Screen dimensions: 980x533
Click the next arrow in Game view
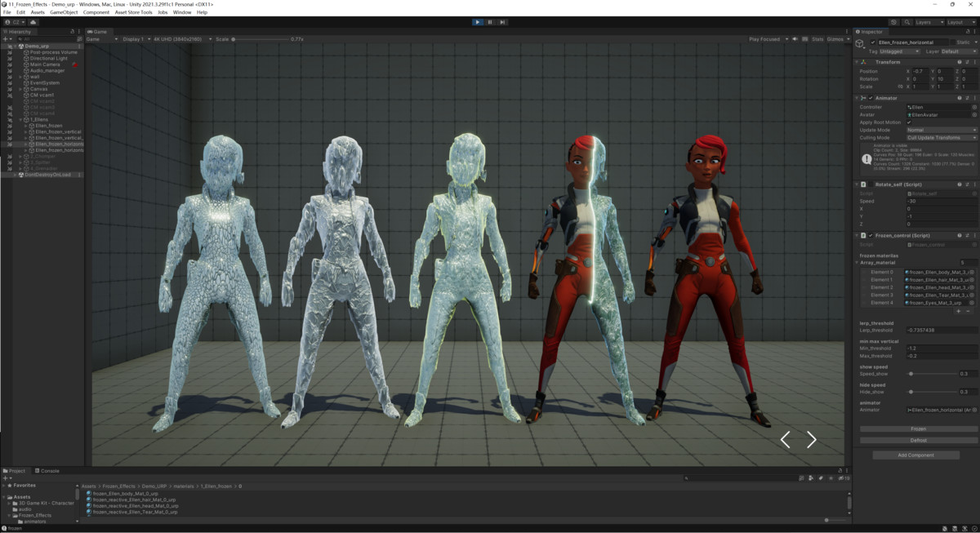(x=811, y=440)
